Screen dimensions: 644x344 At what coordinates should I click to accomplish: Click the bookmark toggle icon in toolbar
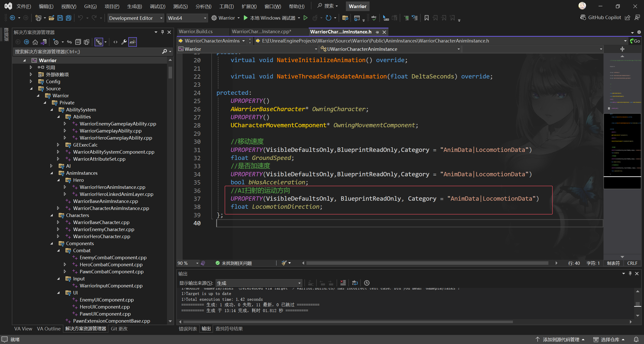[426, 18]
